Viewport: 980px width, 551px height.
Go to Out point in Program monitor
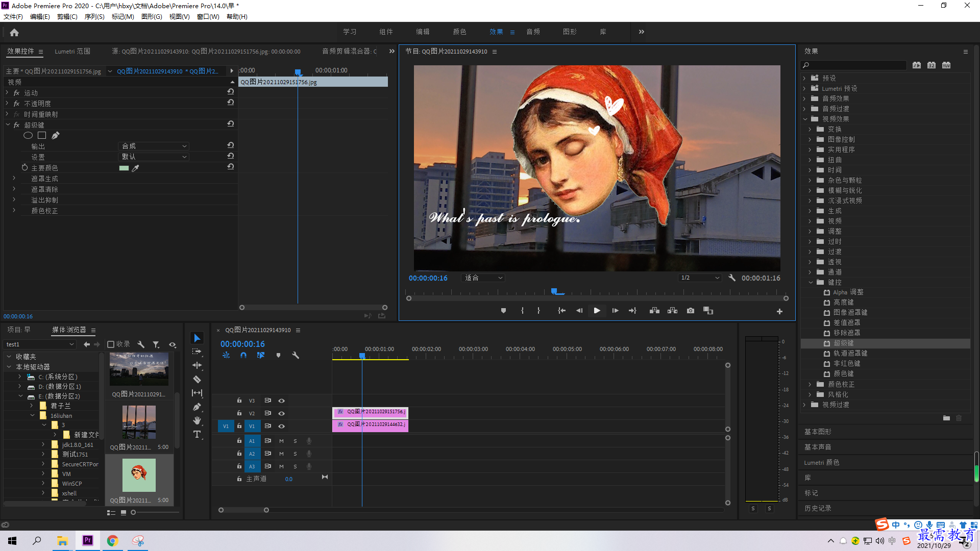tap(632, 311)
